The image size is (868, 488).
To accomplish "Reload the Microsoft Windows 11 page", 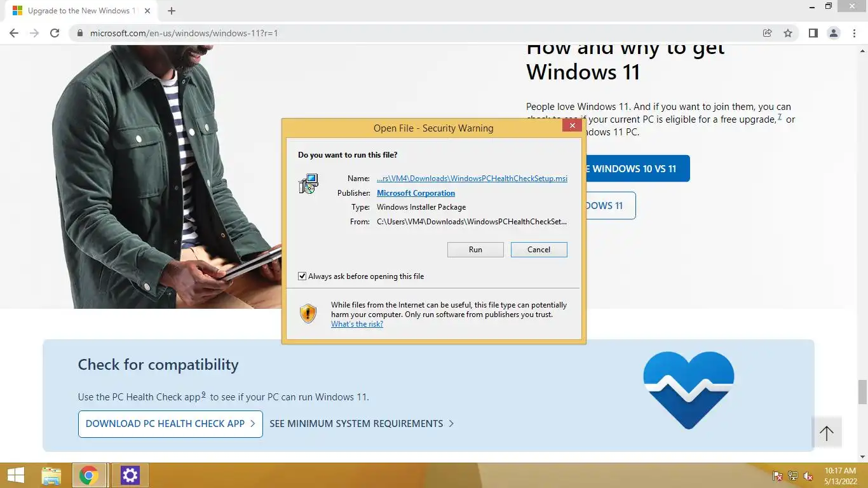I will [x=55, y=33].
